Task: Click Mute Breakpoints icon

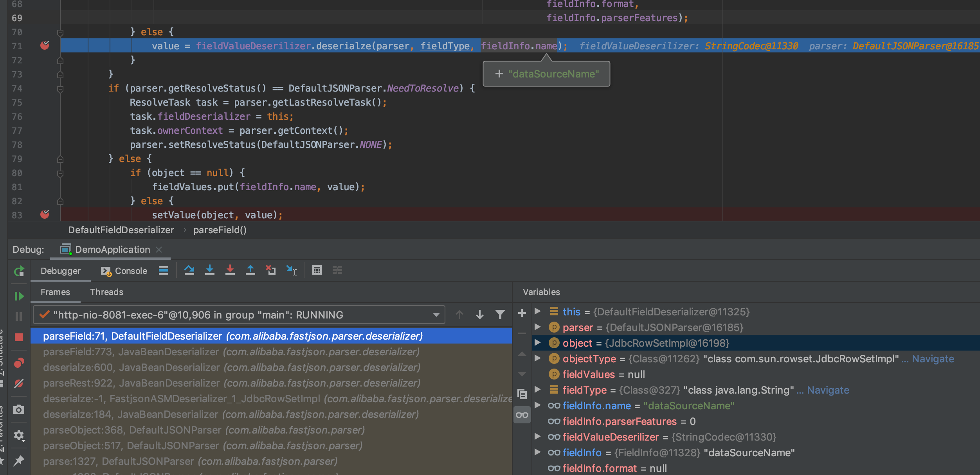Action: tap(19, 383)
